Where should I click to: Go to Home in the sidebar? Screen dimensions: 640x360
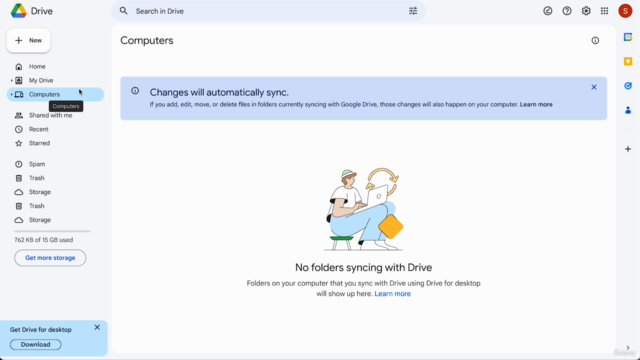click(x=37, y=67)
